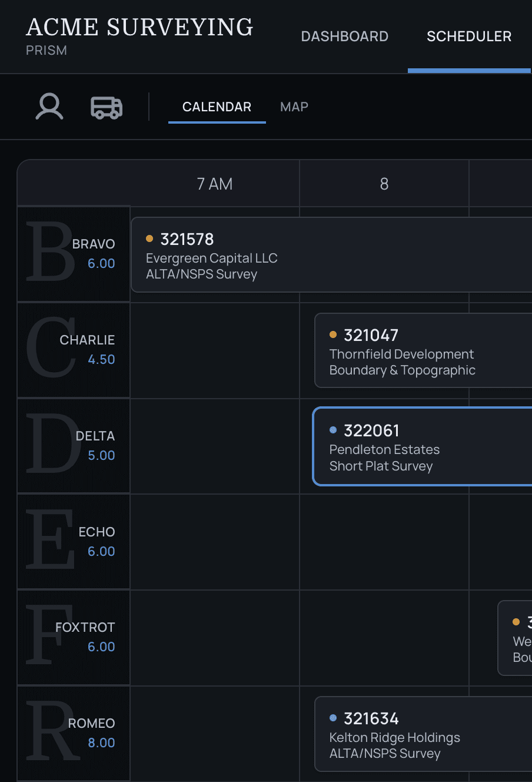Open job 321047 Thornfield Development
The width and height of the screenshot is (532, 782).
424,350
